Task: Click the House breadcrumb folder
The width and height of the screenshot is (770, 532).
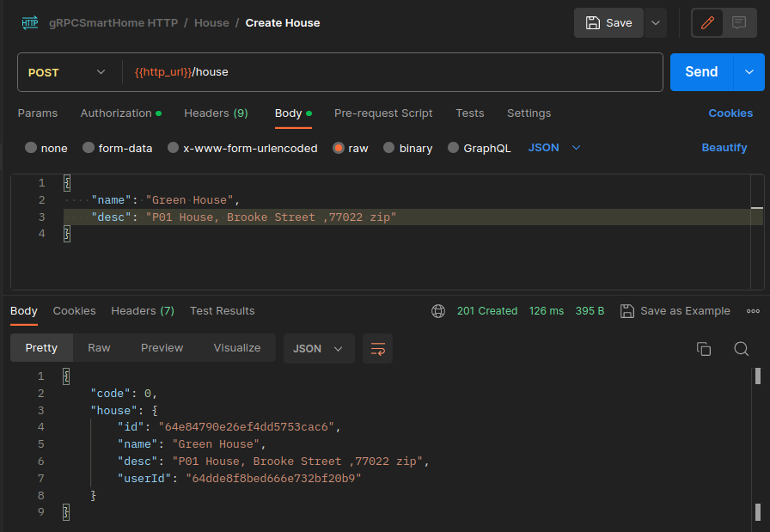Action: click(211, 23)
